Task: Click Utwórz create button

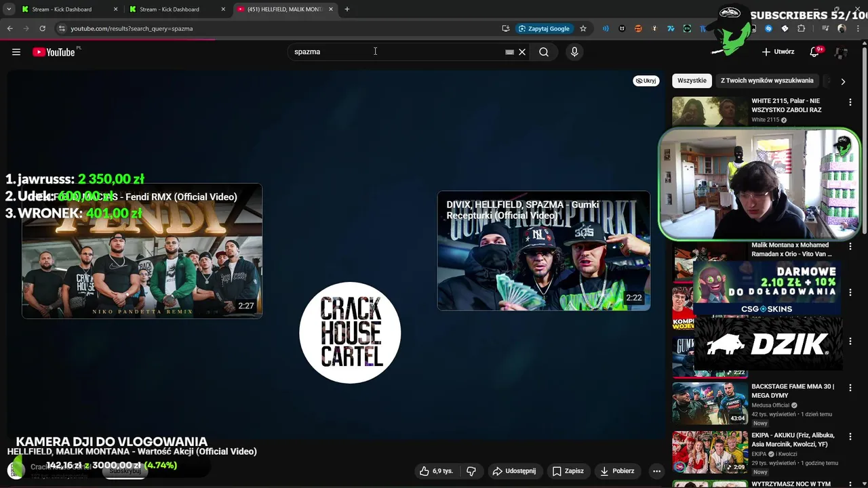Action: point(778,52)
